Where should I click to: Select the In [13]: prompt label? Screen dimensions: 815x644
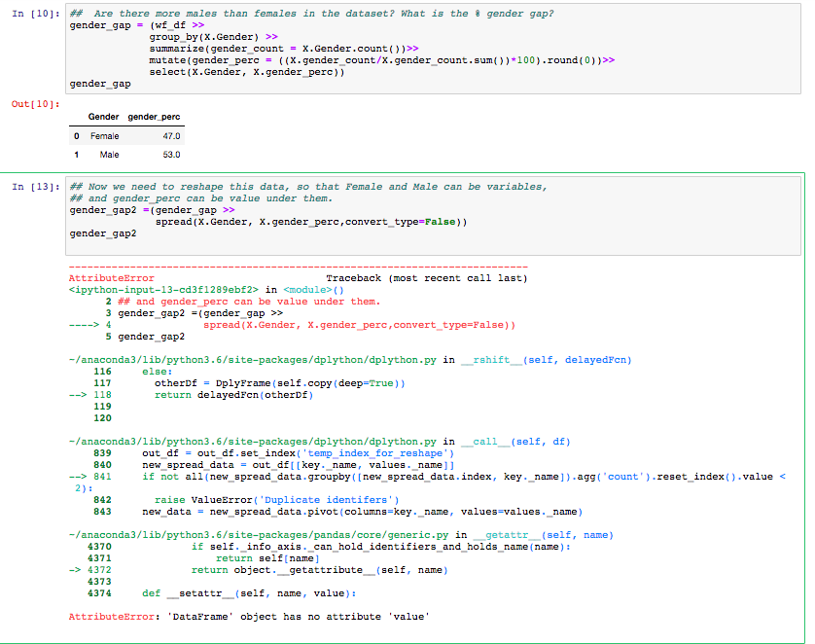tap(36, 187)
